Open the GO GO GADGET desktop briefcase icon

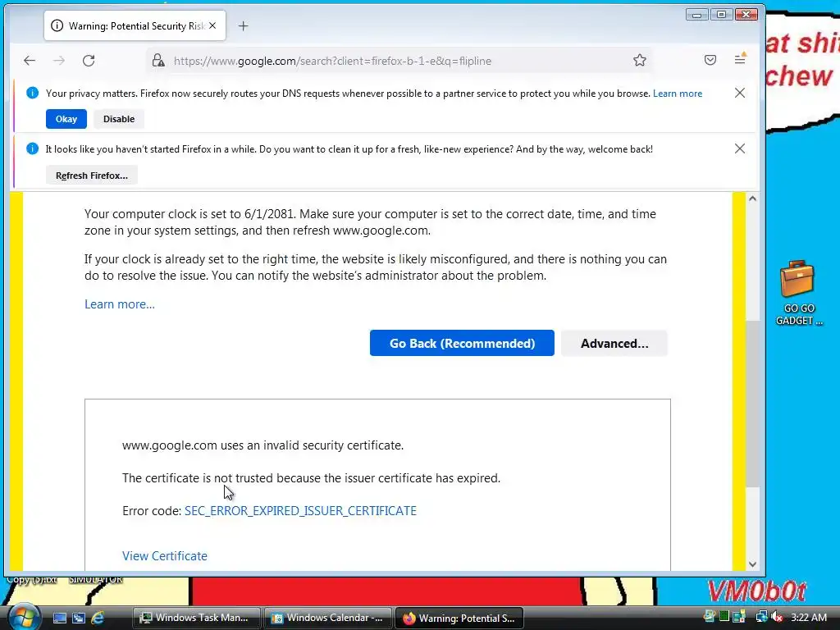click(x=798, y=293)
